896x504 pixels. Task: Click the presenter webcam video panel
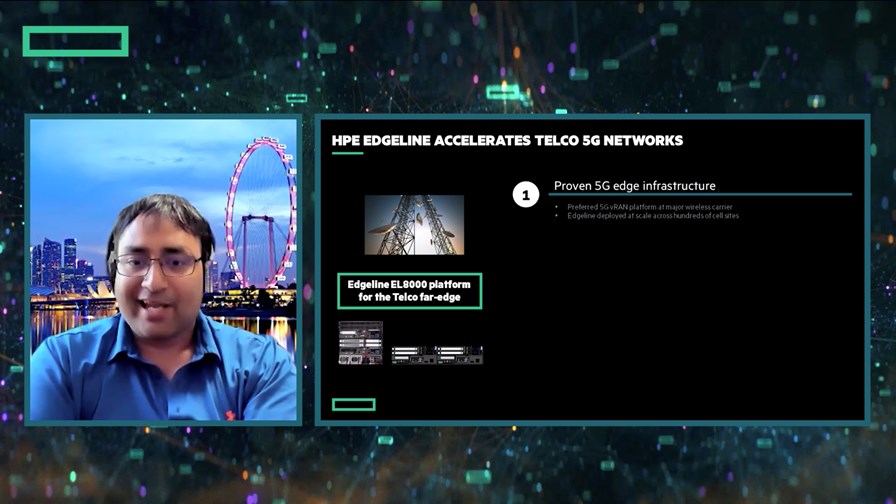(x=163, y=269)
